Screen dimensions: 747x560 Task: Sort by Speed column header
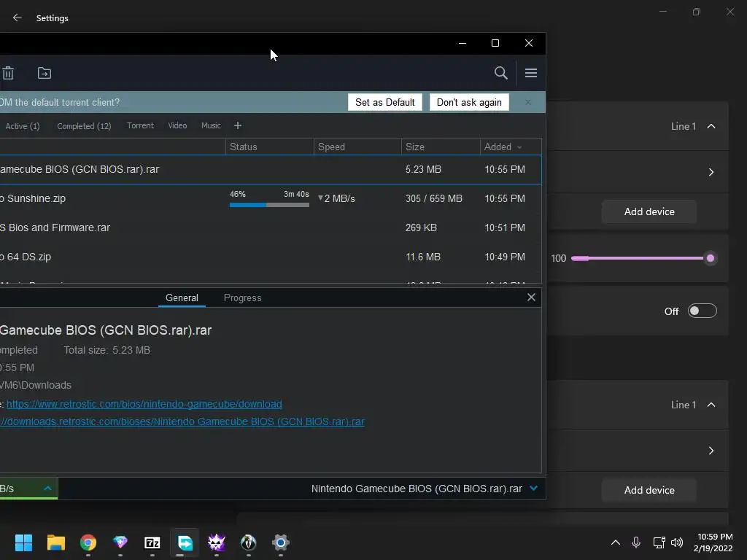(x=357, y=147)
